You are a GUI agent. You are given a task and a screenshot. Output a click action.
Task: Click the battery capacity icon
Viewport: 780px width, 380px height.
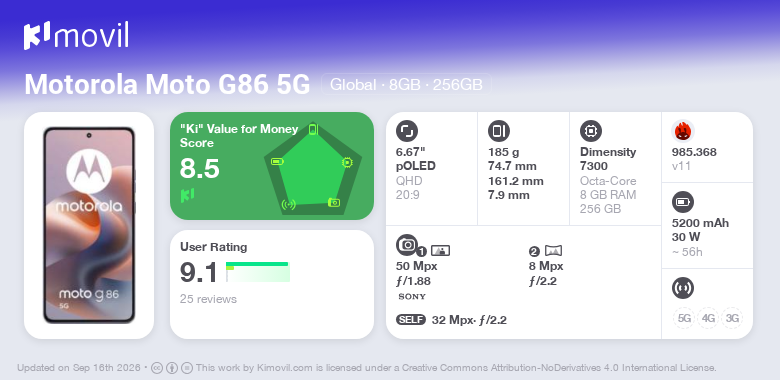(682, 202)
